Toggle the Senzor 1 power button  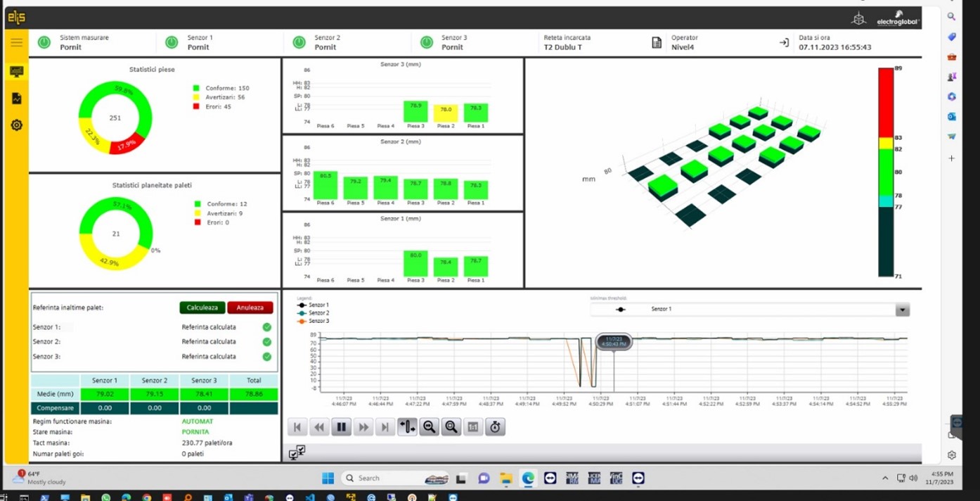pos(172,43)
